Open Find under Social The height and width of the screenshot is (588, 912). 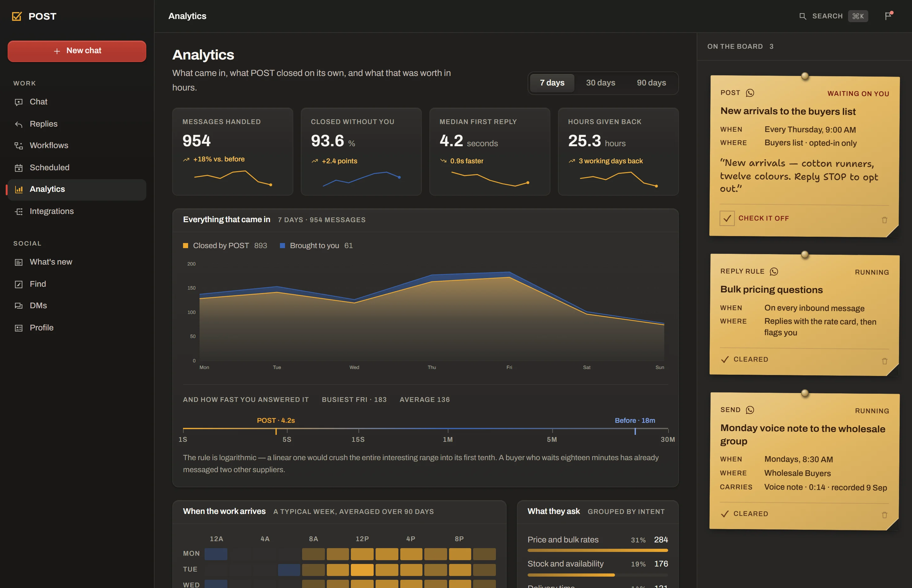click(77, 284)
